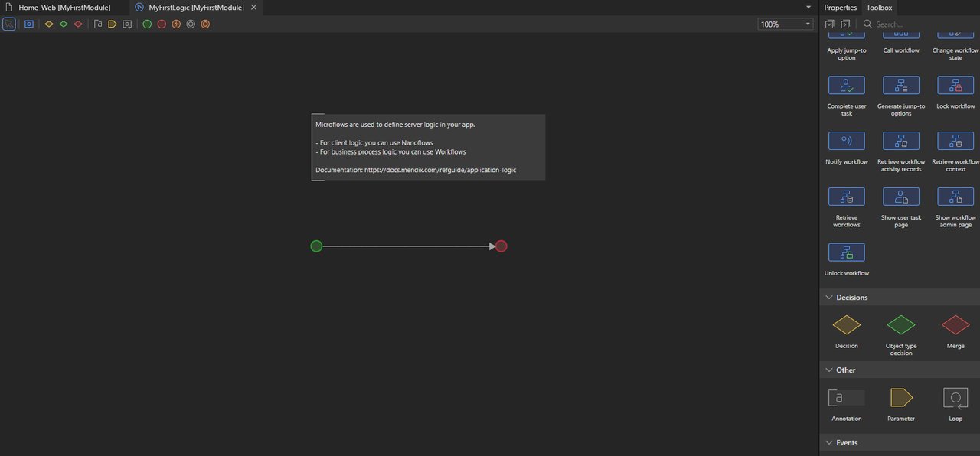This screenshot has height=456, width=980.
Task: Click the Retrieve workflows toolbox activity
Action: (x=847, y=197)
